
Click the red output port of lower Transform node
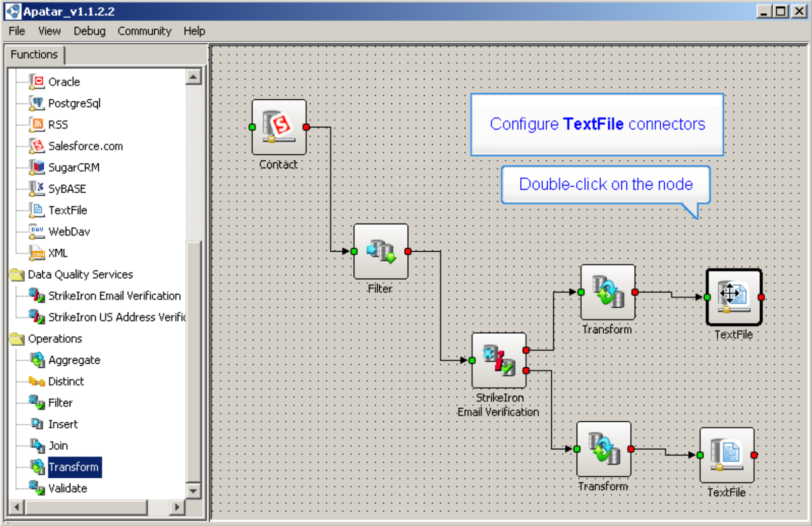tap(631, 449)
